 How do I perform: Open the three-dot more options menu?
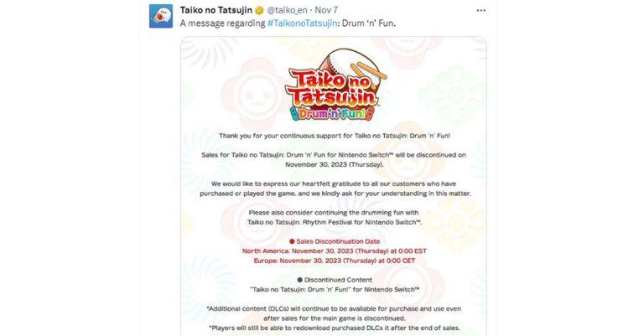tap(480, 11)
